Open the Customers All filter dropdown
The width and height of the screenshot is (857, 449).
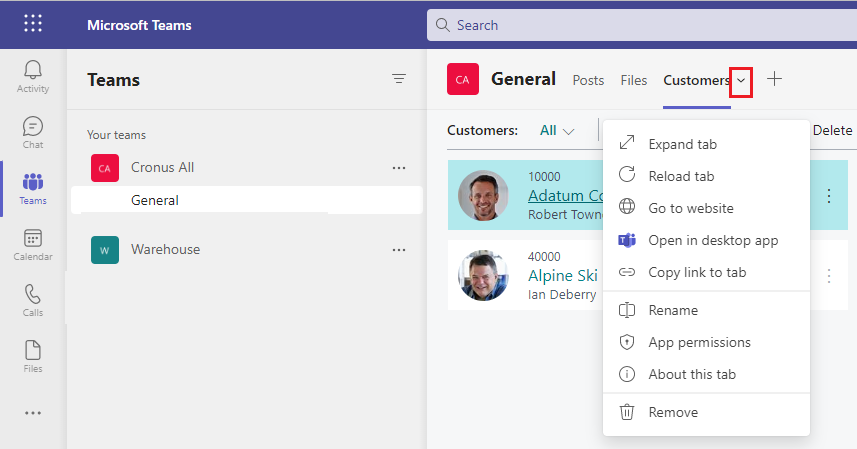[x=557, y=131]
